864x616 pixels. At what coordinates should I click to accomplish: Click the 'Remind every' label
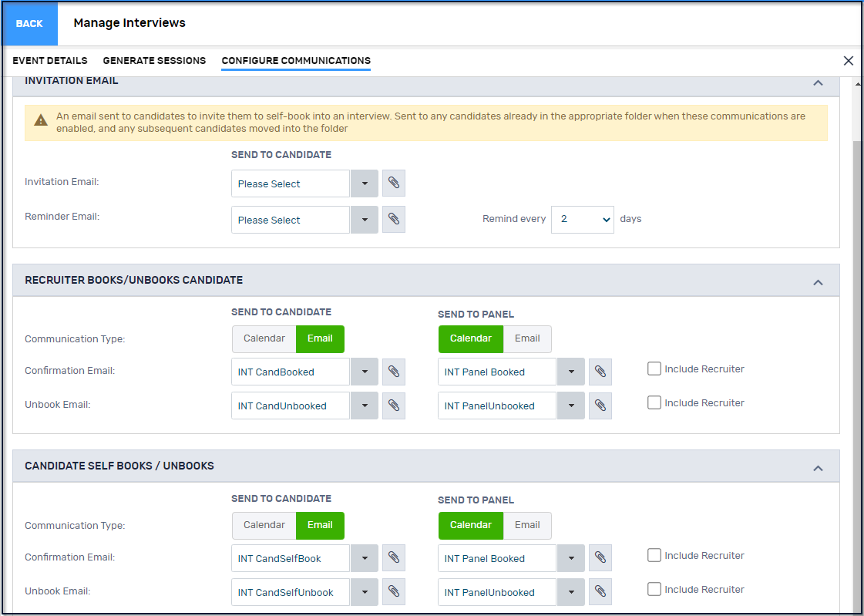514,219
